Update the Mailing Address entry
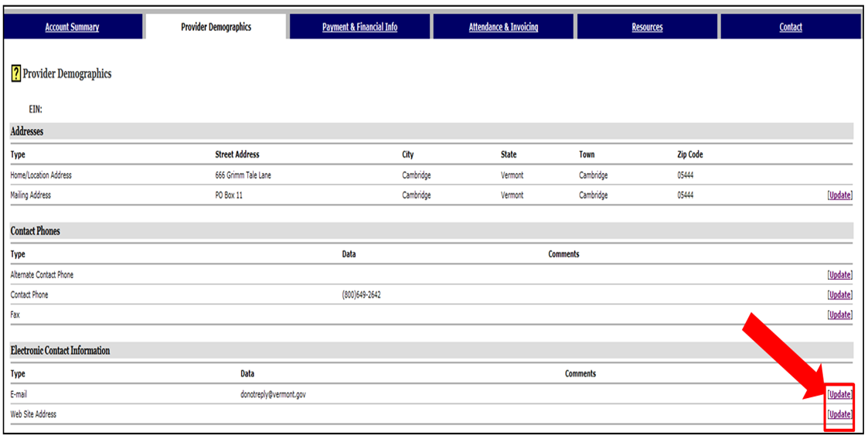 point(839,196)
